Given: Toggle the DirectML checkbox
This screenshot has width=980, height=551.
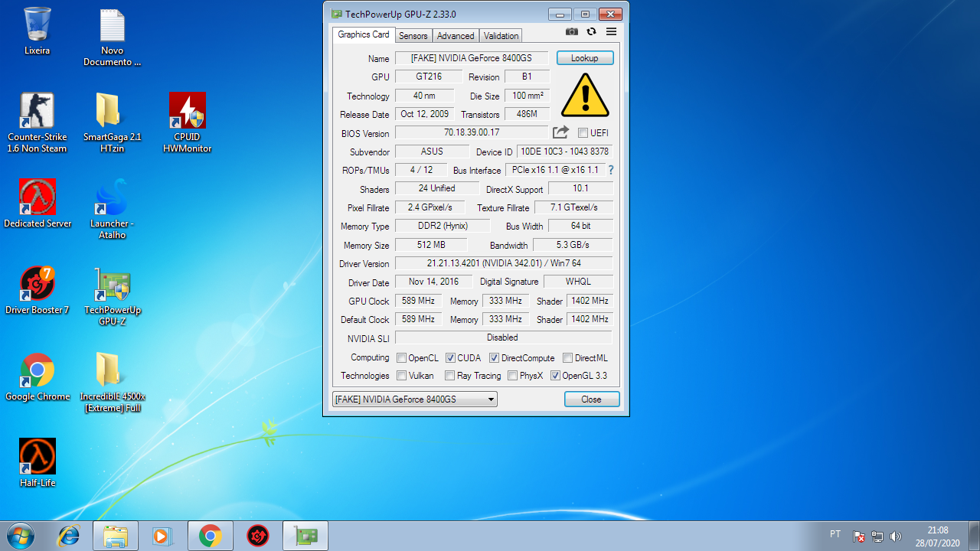Looking at the screenshot, I should pyautogui.click(x=568, y=358).
